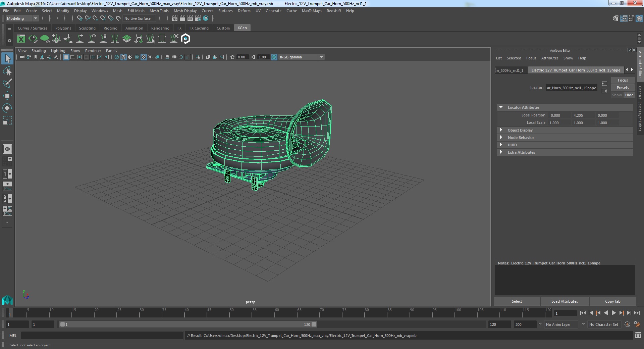Toggle the viewport grid display
Screen dimensions: 644x349
[66, 57]
